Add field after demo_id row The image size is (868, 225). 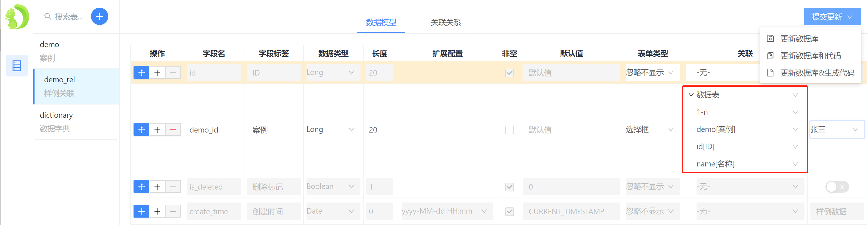[157, 130]
